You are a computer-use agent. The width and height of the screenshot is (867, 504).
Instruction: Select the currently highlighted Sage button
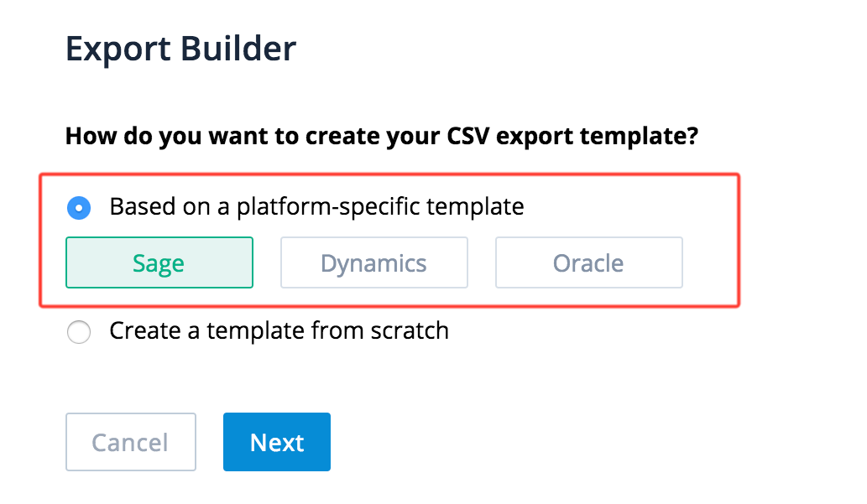[159, 262]
